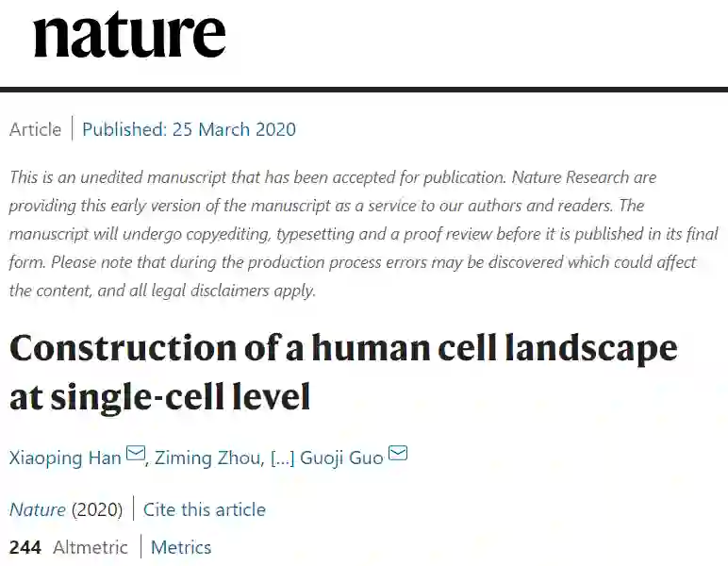Click the (2020) publication year
This screenshot has width=728, height=566.
[x=97, y=509]
